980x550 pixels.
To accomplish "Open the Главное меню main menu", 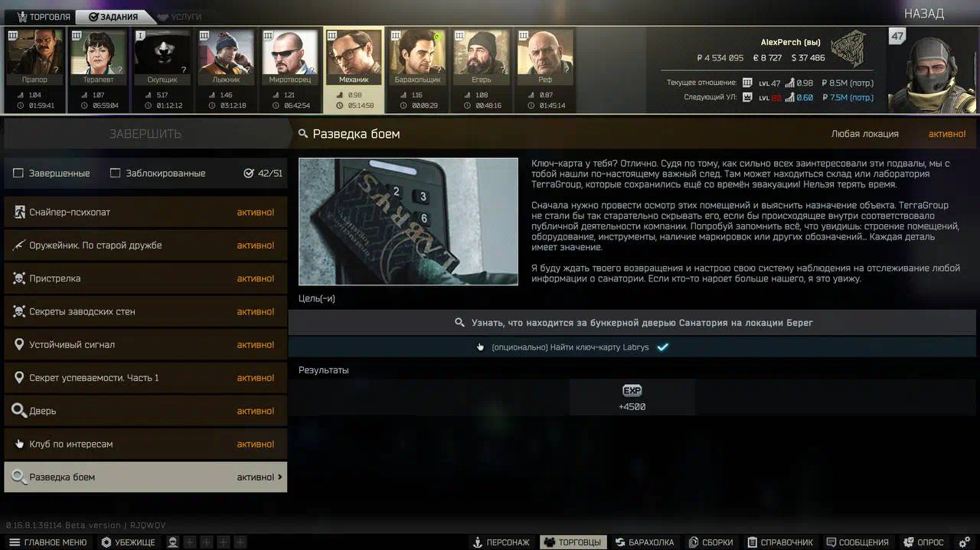I will 47,542.
